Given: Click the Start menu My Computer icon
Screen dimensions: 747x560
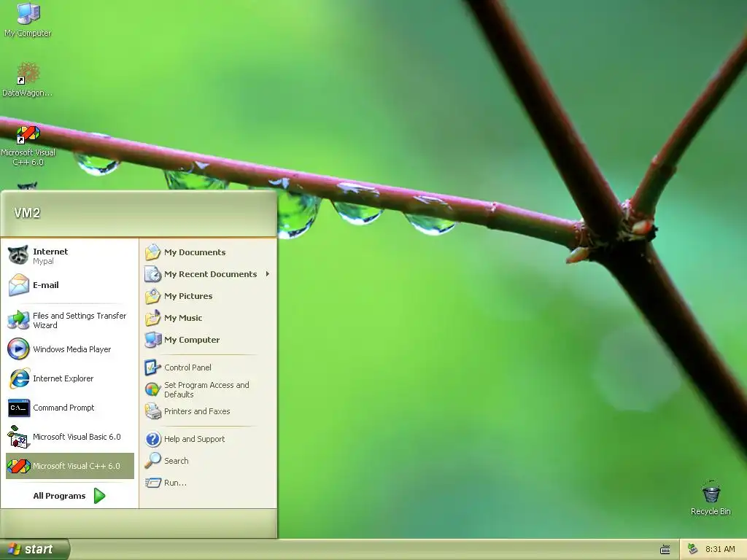Looking at the screenshot, I should 153,340.
